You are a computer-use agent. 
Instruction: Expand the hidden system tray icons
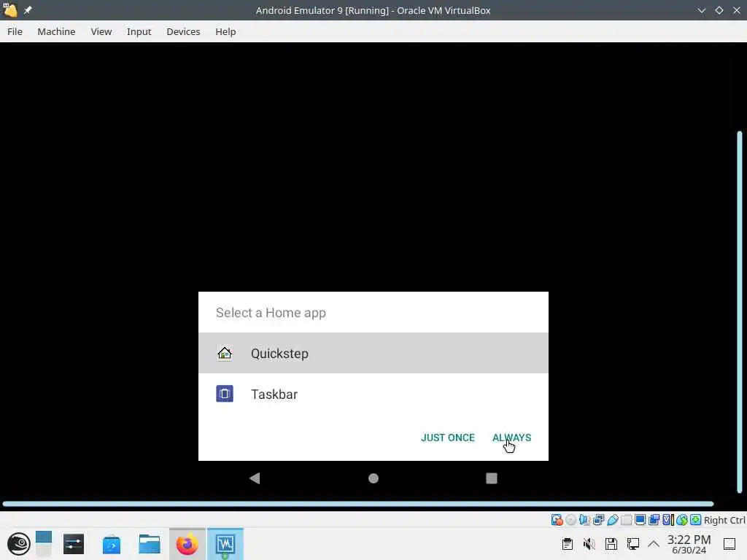point(654,544)
